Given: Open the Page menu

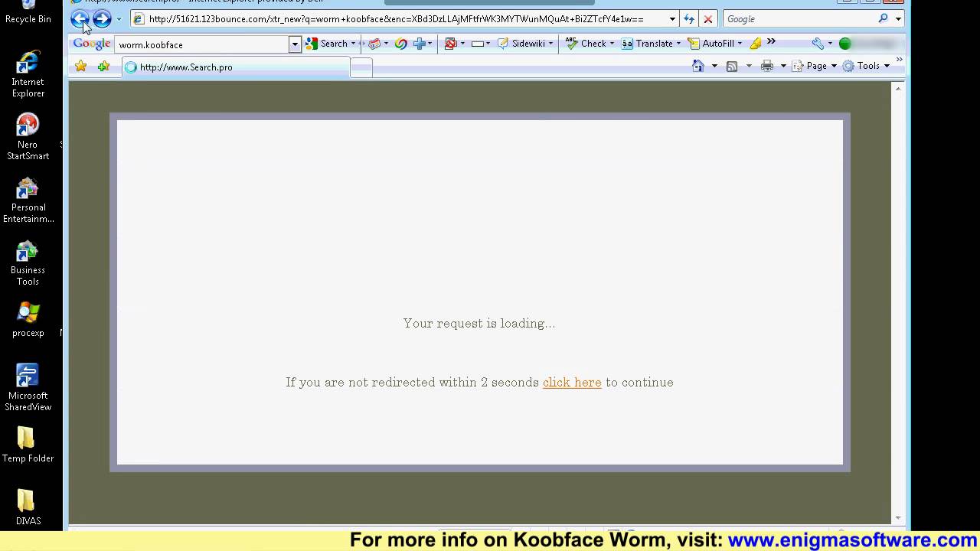Looking at the screenshot, I should pyautogui.click(x=815, y=67).
